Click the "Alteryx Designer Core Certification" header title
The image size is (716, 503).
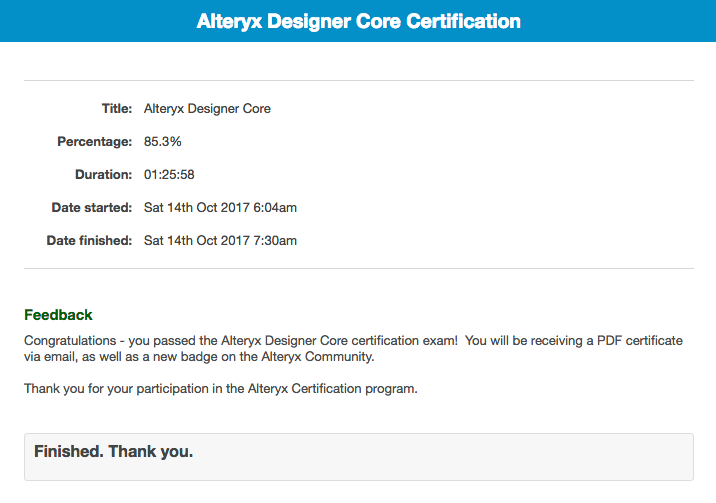[358, 21]
